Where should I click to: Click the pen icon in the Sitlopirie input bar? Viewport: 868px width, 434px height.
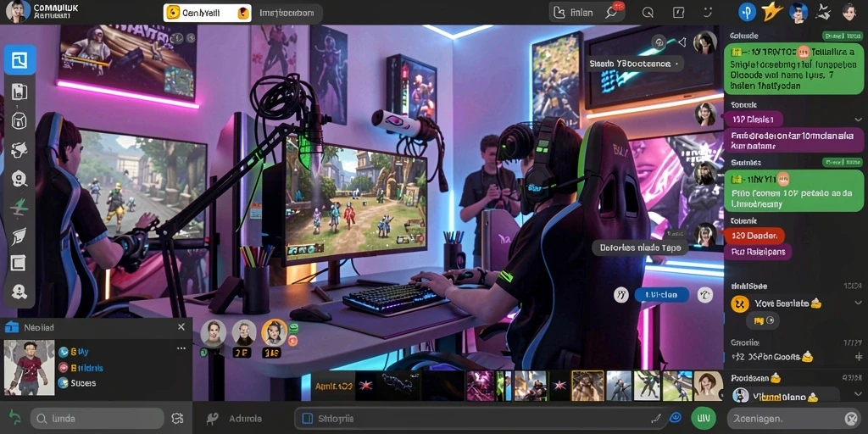tap(656, 419)
